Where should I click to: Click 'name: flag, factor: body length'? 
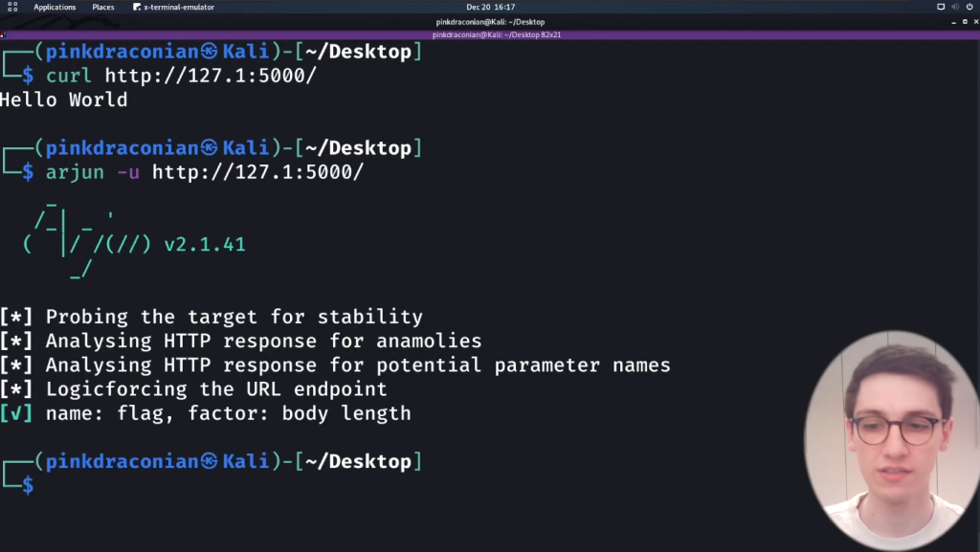tap(228, 413)
